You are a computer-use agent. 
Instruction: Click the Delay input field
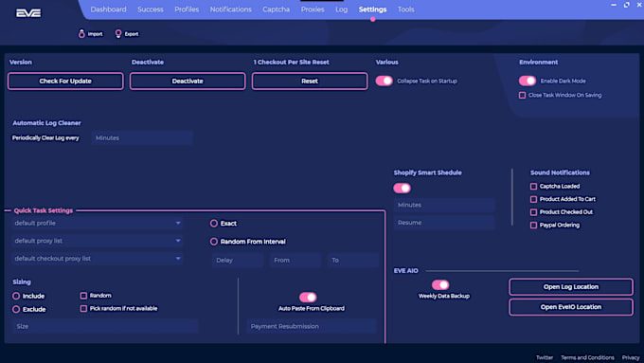pyautogui.click(x=238, y=261)
